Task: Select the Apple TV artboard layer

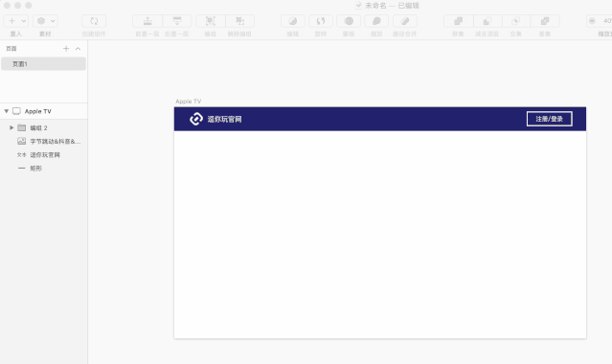Action: pyautogui.click(x=44, y=111)
